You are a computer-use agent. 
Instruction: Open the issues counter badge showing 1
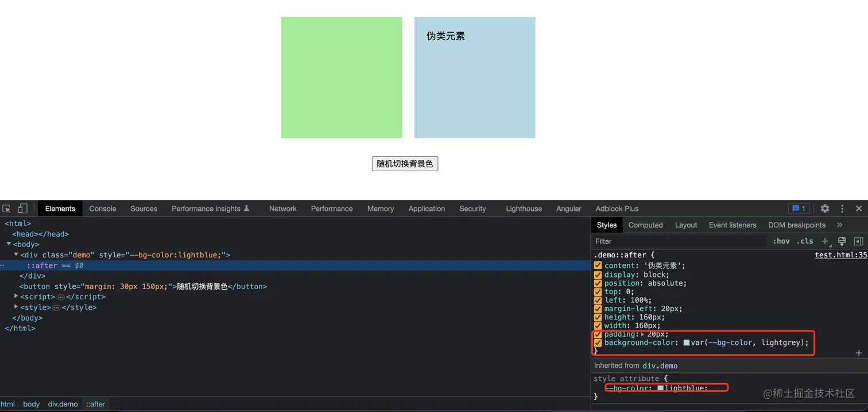coord(799,209)
